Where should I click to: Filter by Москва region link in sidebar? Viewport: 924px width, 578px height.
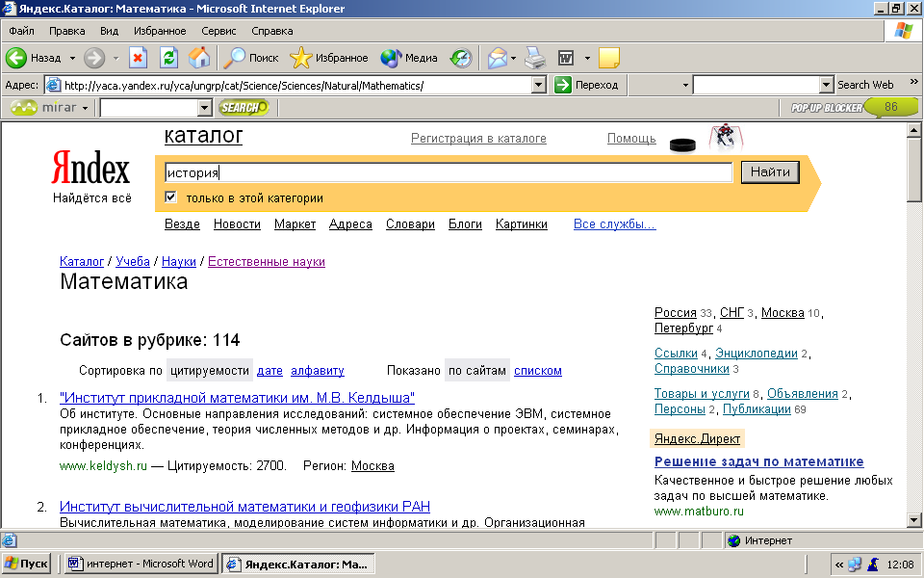[x=783, y=312]
